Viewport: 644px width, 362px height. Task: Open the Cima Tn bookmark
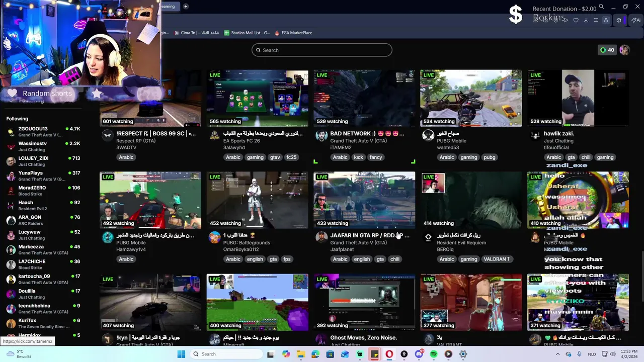pyautogui.click(x=196, y=33)
